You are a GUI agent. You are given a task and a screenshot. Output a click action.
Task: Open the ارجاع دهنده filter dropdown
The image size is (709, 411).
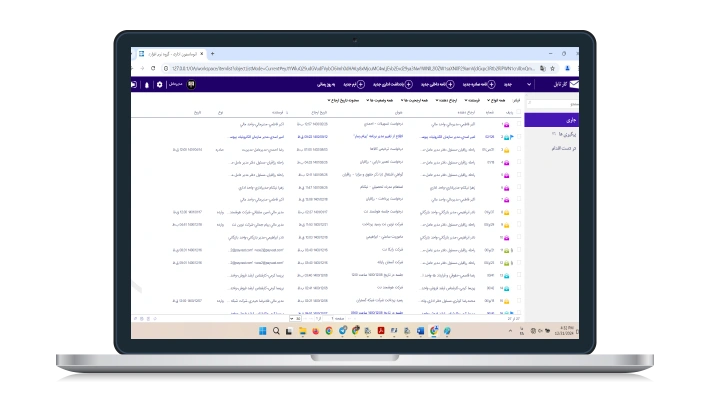point(446,100)
